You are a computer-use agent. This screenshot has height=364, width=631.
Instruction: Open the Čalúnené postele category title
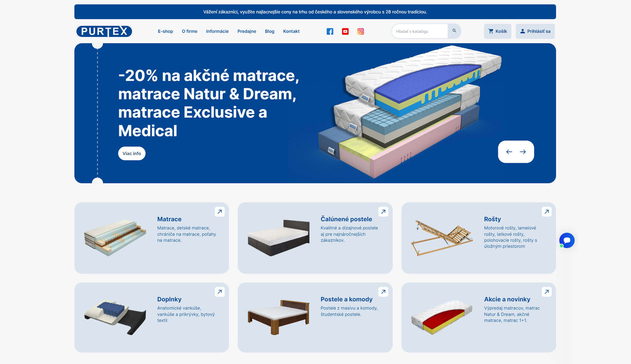tap(346, 219)
